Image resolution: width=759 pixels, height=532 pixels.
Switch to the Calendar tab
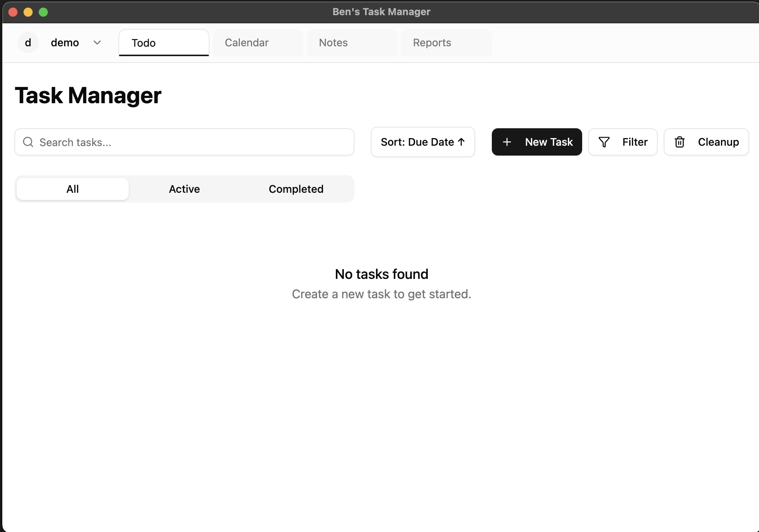tap(246, 42)
